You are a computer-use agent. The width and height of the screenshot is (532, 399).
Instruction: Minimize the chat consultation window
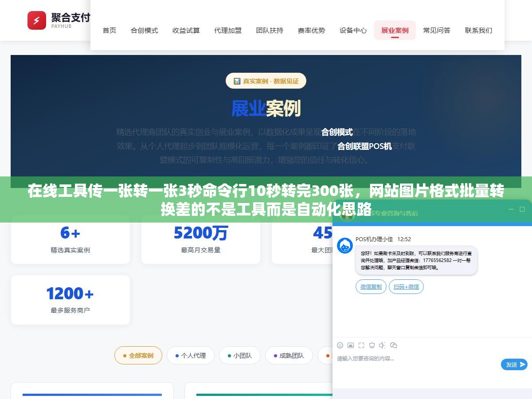(x=510, y=209)
